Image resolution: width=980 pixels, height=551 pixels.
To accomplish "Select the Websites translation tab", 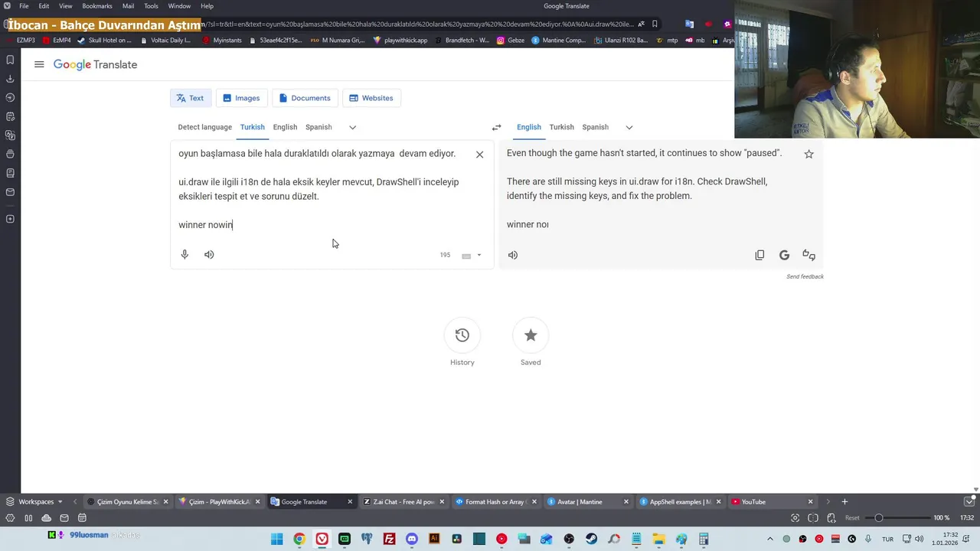I will 371,98.
